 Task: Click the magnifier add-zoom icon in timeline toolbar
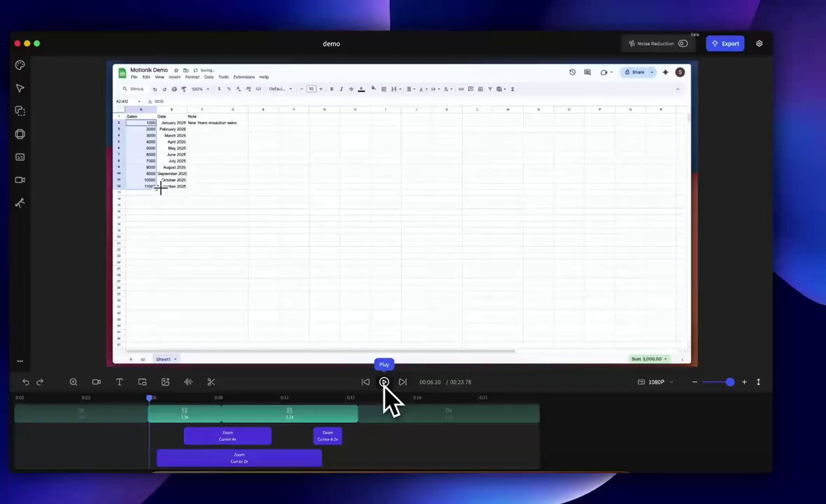coord(73,382)
